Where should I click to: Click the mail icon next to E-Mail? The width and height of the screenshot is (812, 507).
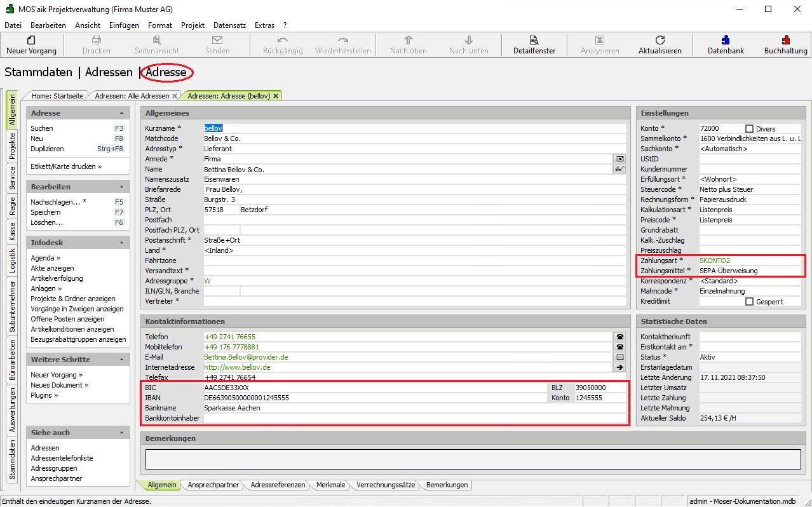coord(619,357)
